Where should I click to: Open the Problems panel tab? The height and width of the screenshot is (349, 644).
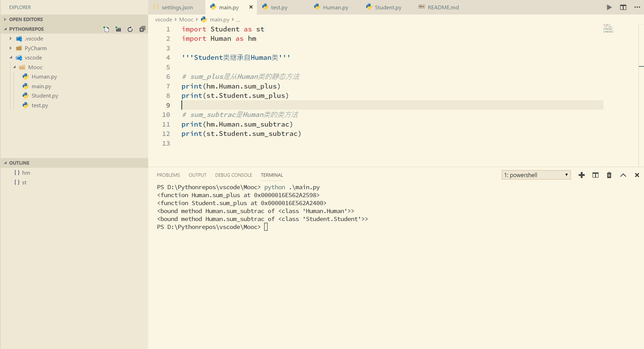point(168,175)
